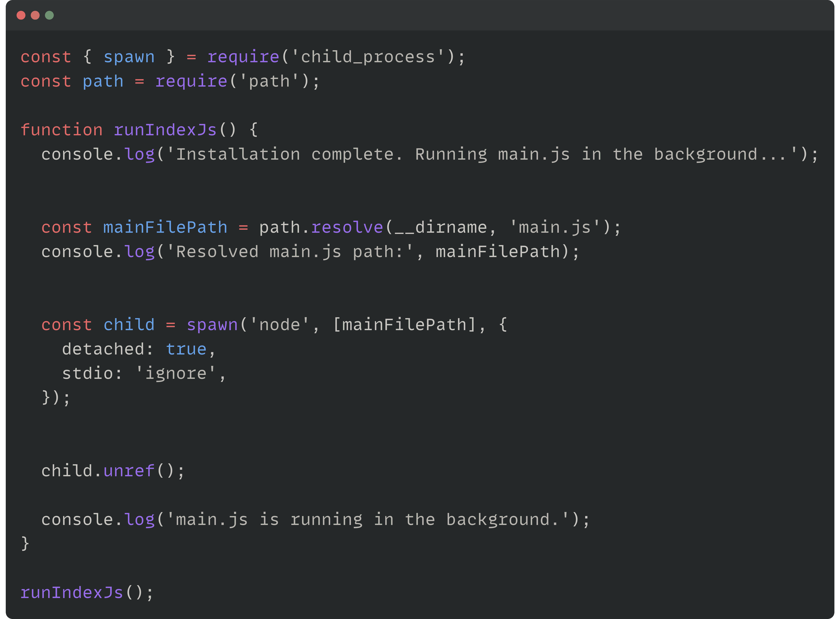Screen dimensions: 840x619
Task: Click the 'ignore' stdio string value
Action: [176, 374]
